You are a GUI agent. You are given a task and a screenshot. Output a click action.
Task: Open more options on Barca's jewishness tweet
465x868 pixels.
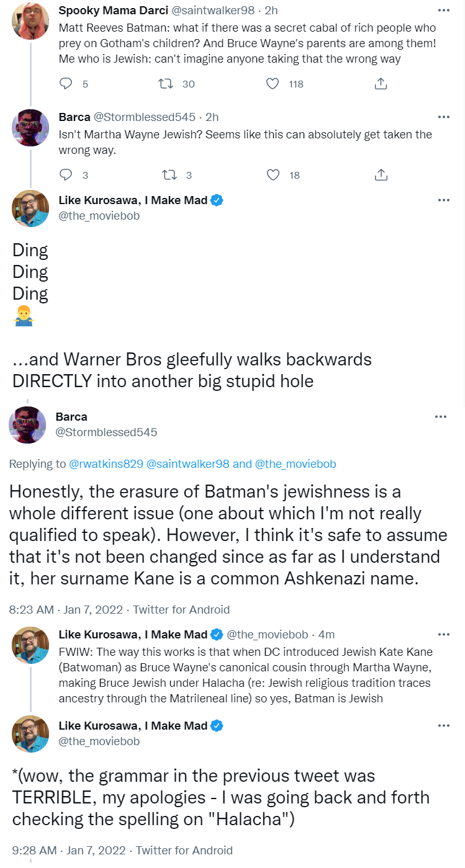[x=441, y=417]
